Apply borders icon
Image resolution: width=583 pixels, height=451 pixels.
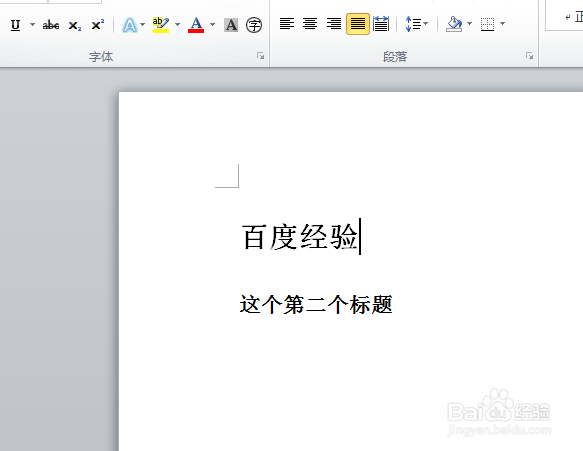[x=487, y=24]
